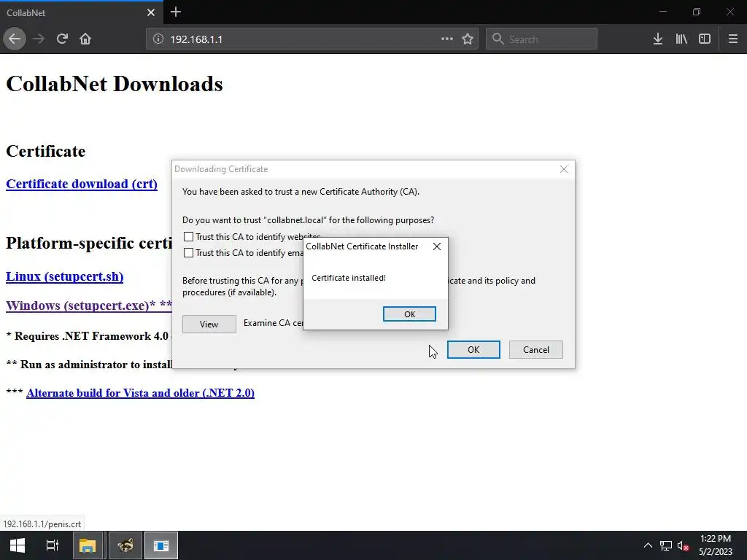Open a new tab with the plus
This screenshot has width=747, height=560.
(x=175, y=12)
